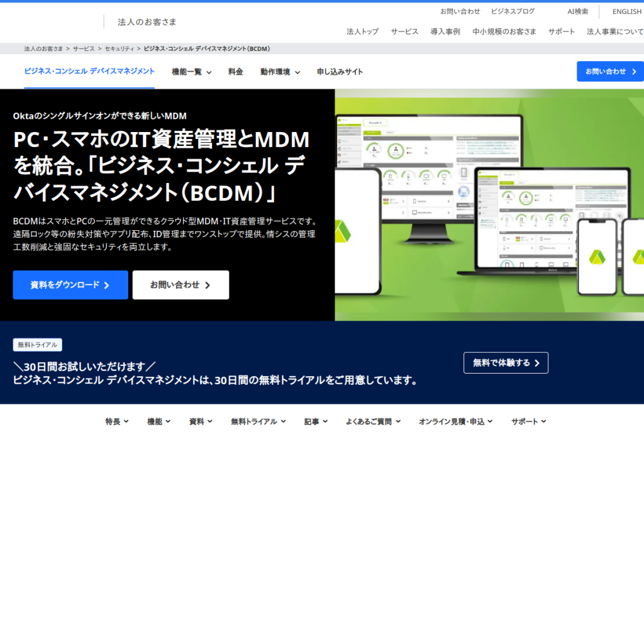Switch language to ENGLISH

pyautogui.click(x=626, y=11)
